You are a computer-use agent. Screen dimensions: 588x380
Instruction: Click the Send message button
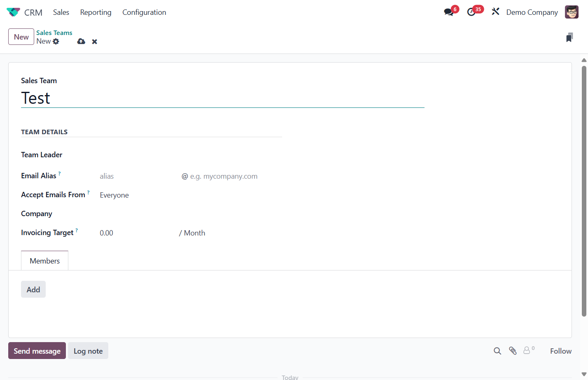coord(37,351)
